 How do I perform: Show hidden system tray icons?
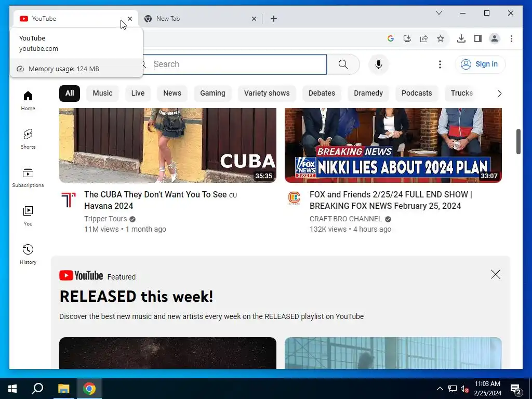440,389
